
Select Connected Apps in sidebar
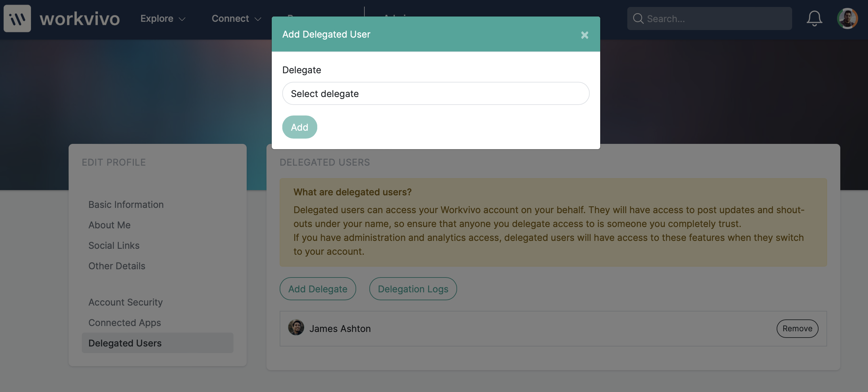click(124, 323)
